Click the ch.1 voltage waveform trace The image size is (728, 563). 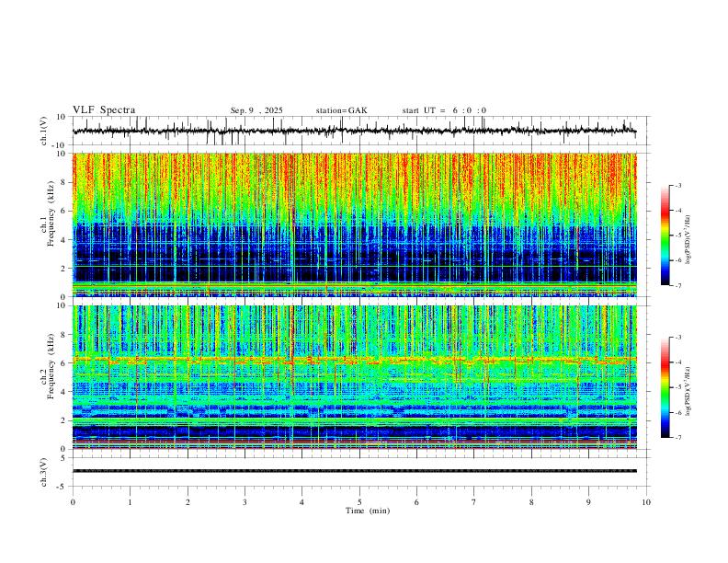[x=354, y=131]
